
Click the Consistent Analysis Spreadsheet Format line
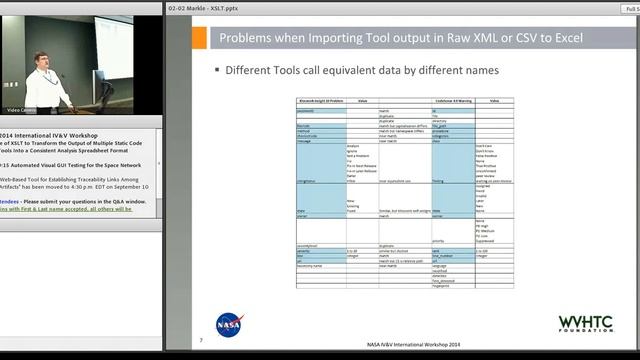coord(64,151)
